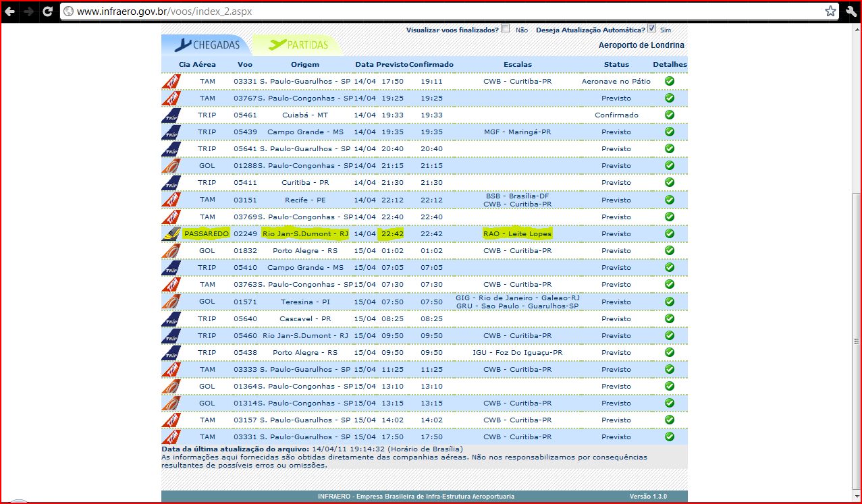This screenshot has width=862, height=504.
Task: Click the 'Aeroporto de Londrina' heading
Action: pyautogui.click(x=641, y=45)
